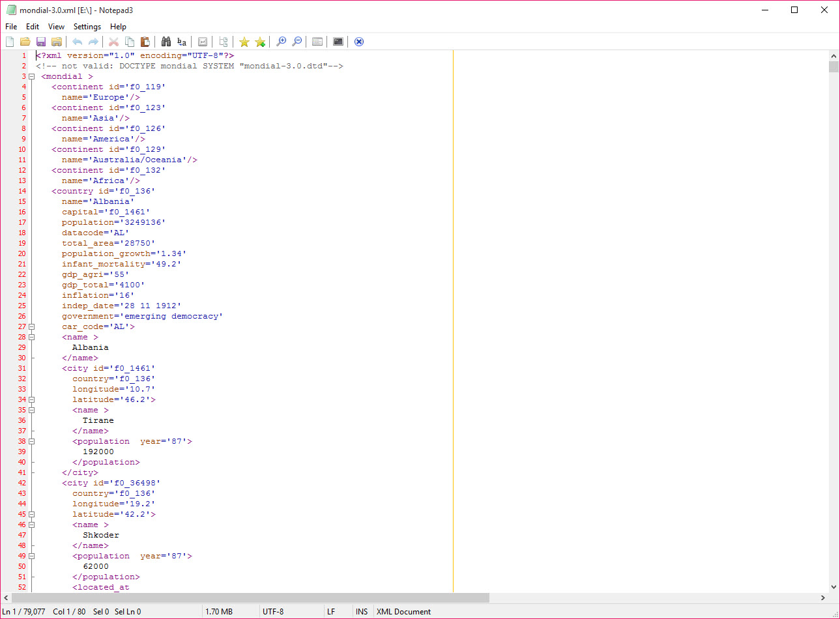The image size is (840, 619).
Task: Open a file using the toolbar
Action: [x=25, y=41]
